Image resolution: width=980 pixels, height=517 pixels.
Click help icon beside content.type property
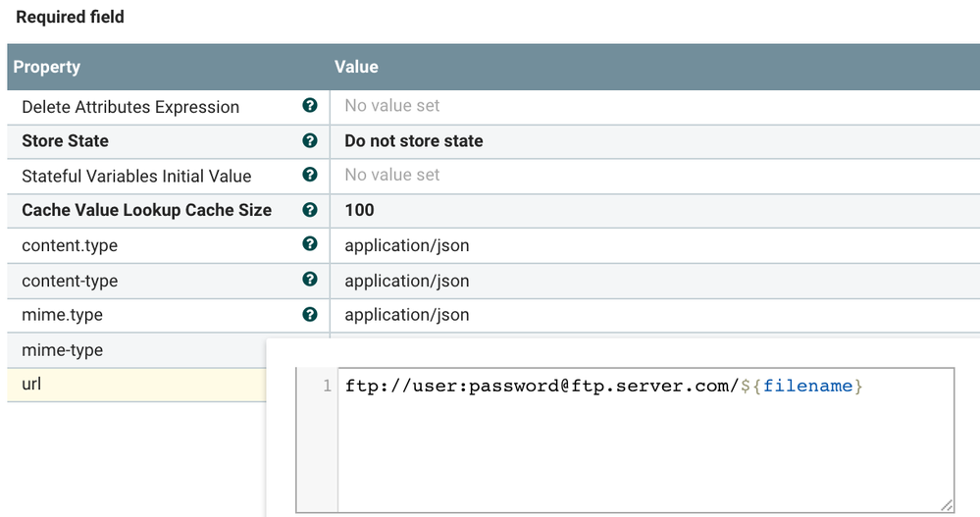click(x=310, y=244)
